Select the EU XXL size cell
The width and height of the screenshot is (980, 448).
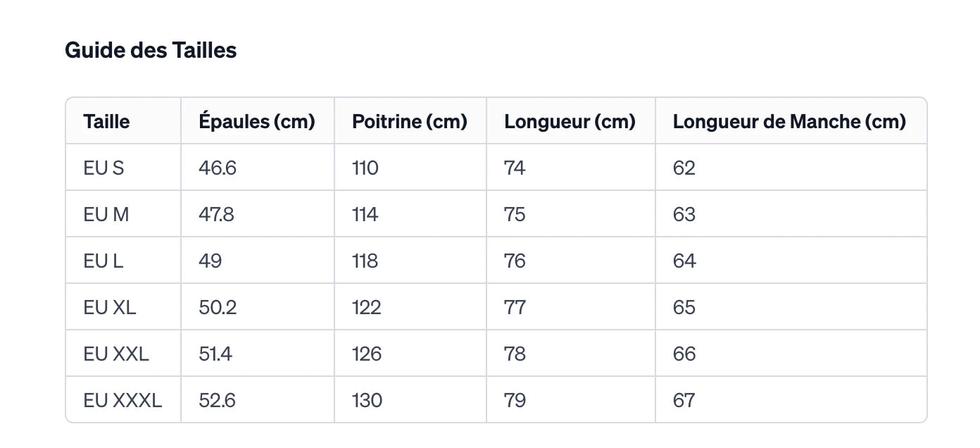coord(116,354)
